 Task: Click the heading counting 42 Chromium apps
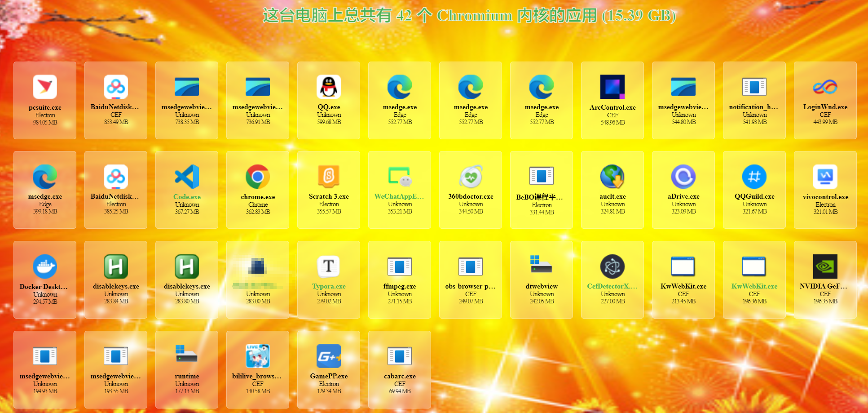click(x=469, y=16)
